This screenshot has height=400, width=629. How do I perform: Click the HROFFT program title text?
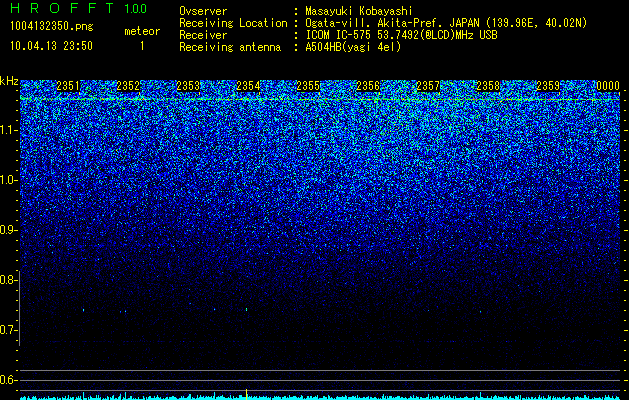[63, 8]
